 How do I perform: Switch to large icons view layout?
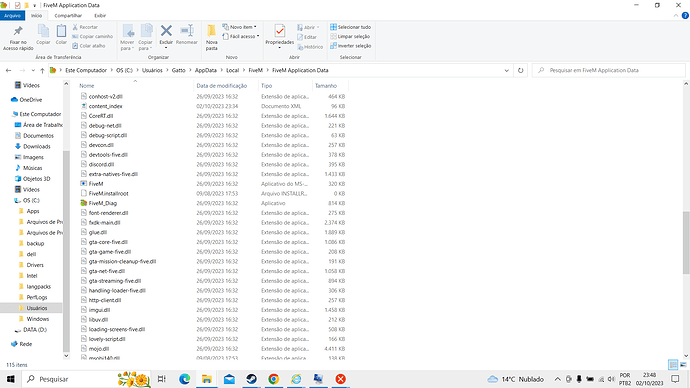coord(683,365)
